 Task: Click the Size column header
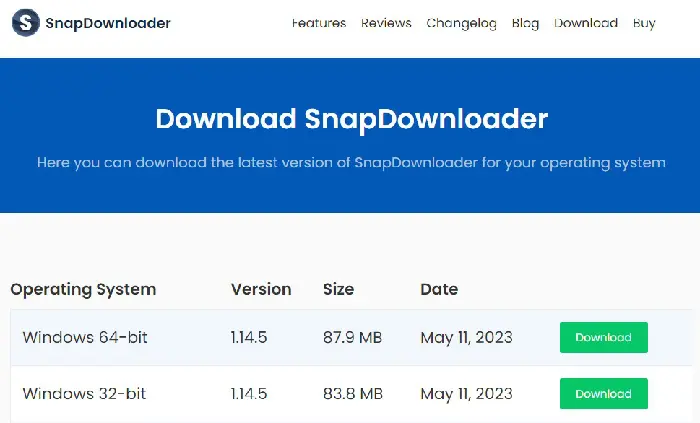tap(338, 290)
